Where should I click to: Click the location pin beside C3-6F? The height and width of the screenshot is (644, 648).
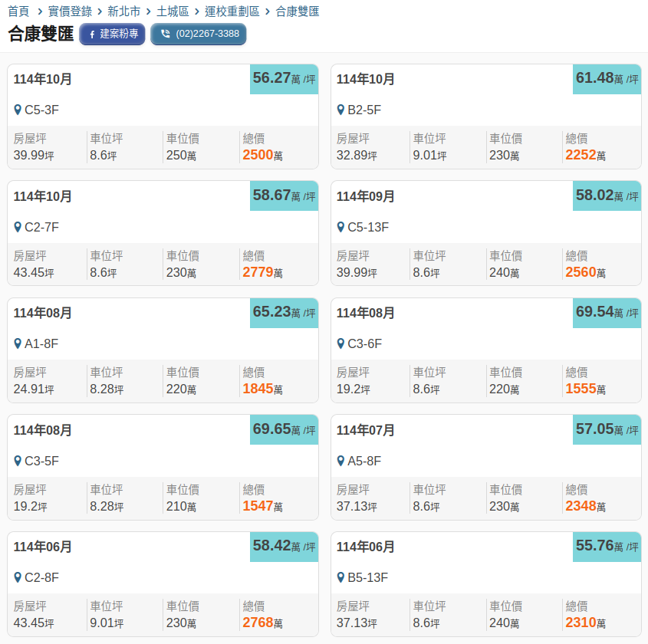[x=340, y=343]
